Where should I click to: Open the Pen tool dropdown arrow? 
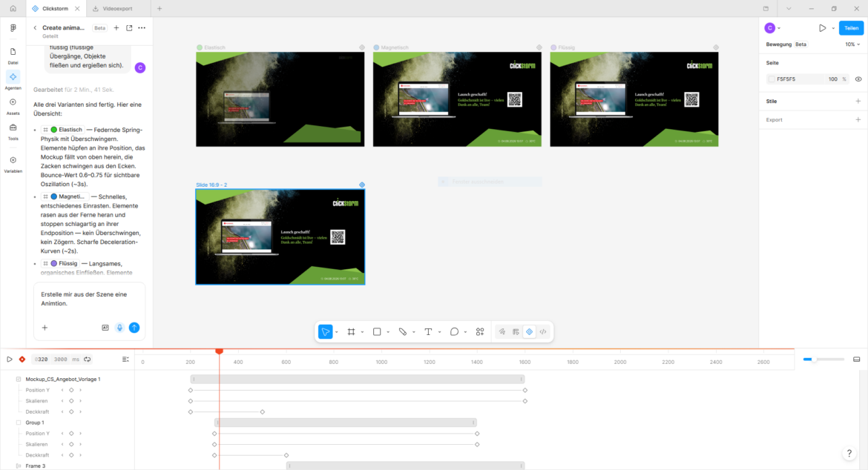pos(413,332)
